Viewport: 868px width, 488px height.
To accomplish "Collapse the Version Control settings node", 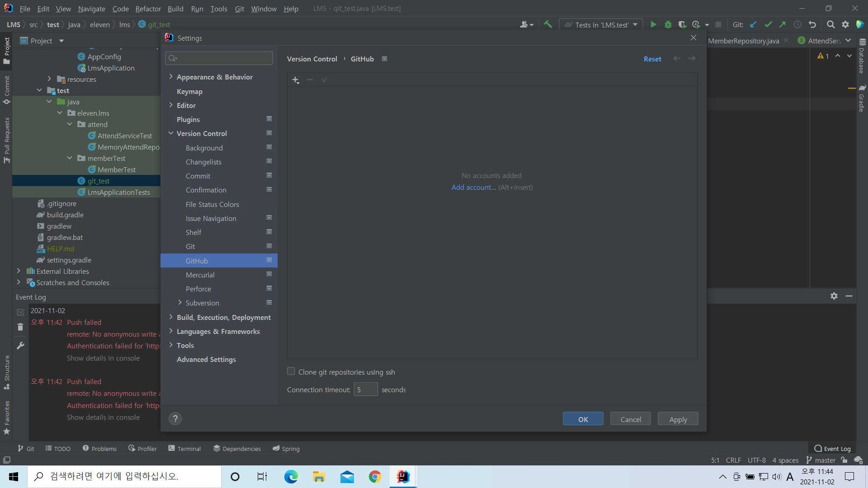I will (x=171, y=133).
